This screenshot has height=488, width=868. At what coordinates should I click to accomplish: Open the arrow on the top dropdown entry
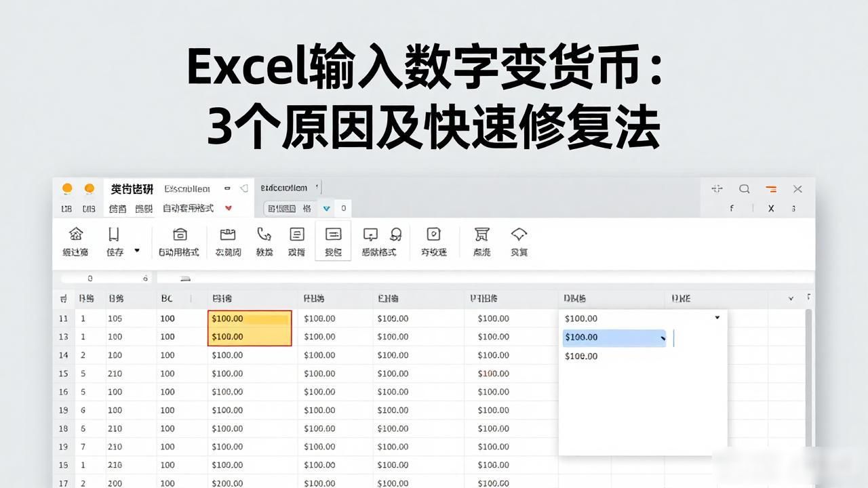(717, 318)
